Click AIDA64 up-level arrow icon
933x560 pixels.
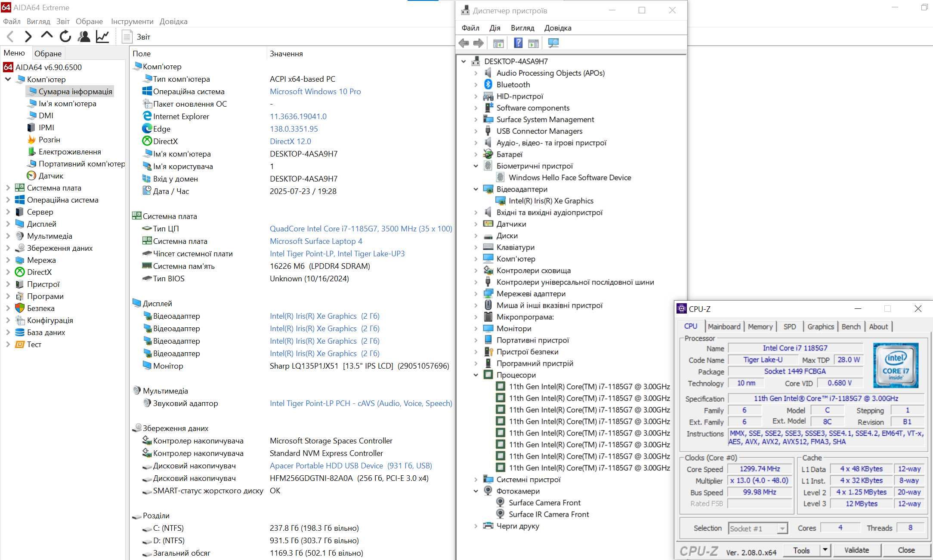tap(46, 36)
